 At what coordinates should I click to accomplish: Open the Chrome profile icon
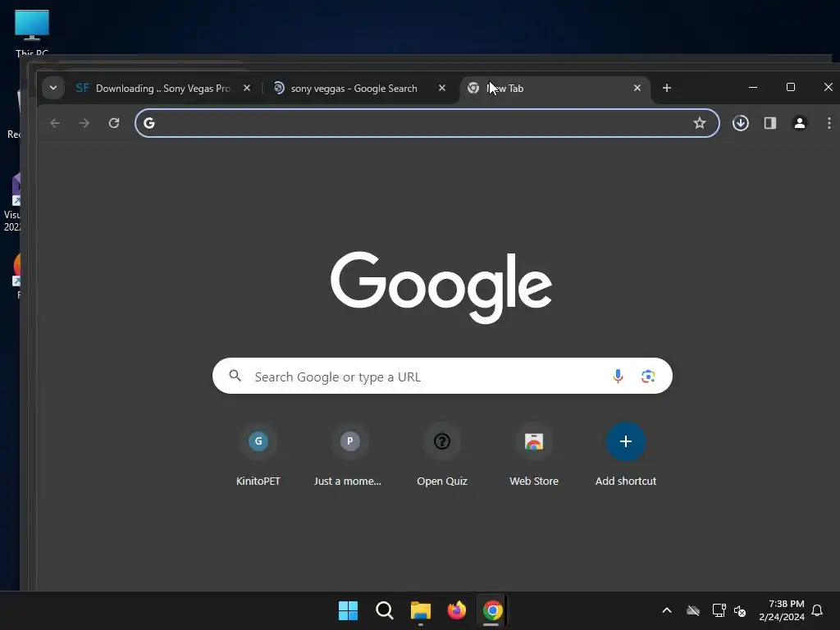pos(799,123)
